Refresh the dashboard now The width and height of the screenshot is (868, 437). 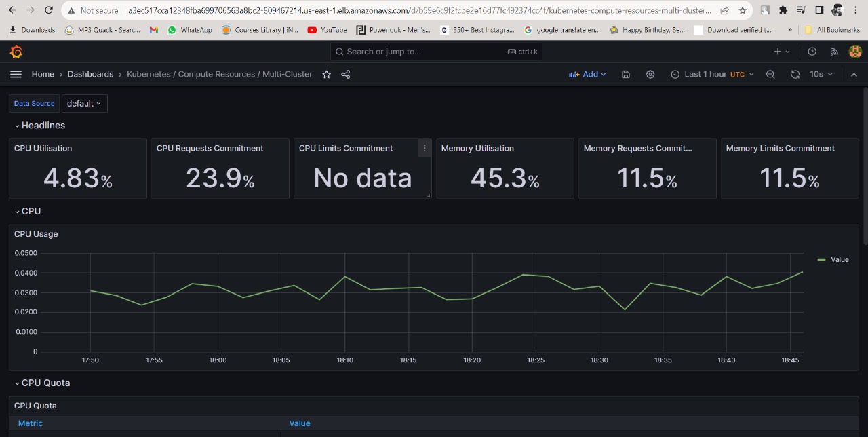click(x=795, y=75)
